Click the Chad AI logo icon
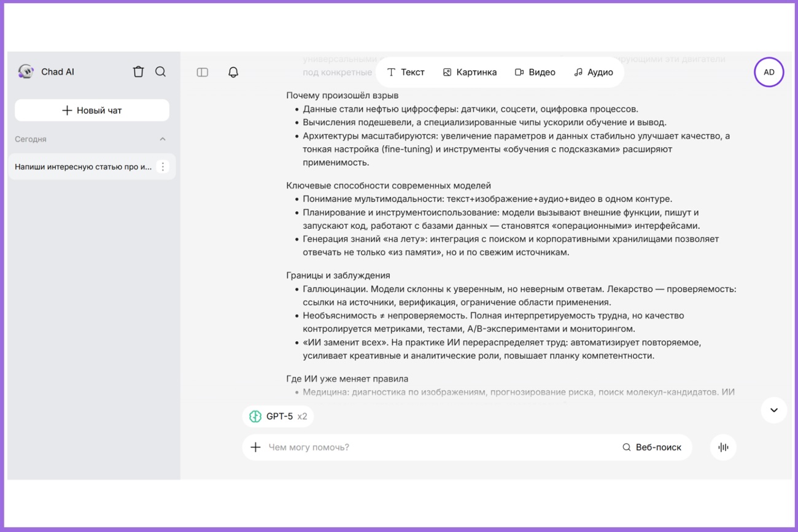798x532 pixels. [x=26, y=72]
